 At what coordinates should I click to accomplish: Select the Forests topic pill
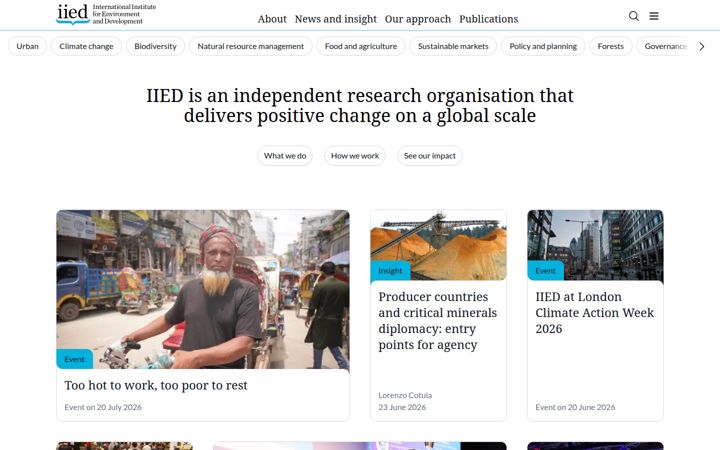pos(611,46)
